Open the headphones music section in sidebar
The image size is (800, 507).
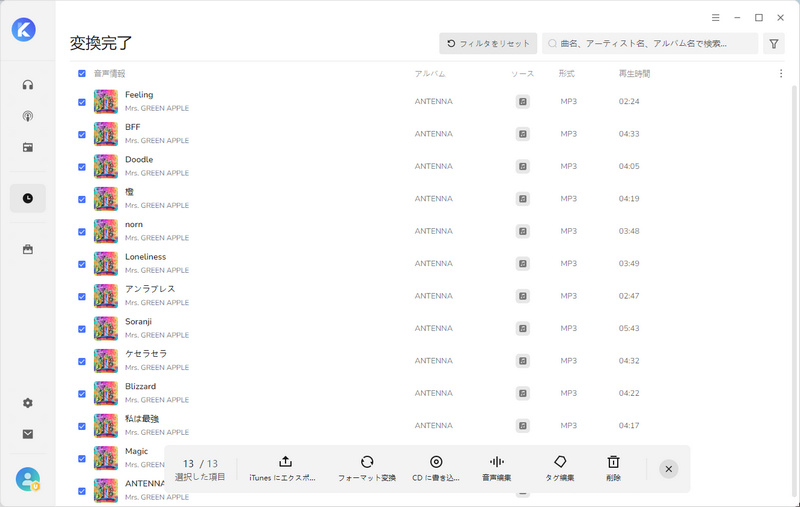tap(28, 85)
